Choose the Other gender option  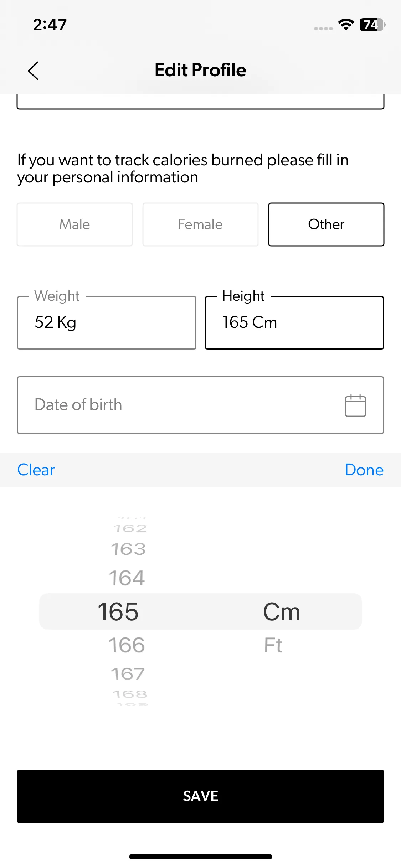click(326, 224)
